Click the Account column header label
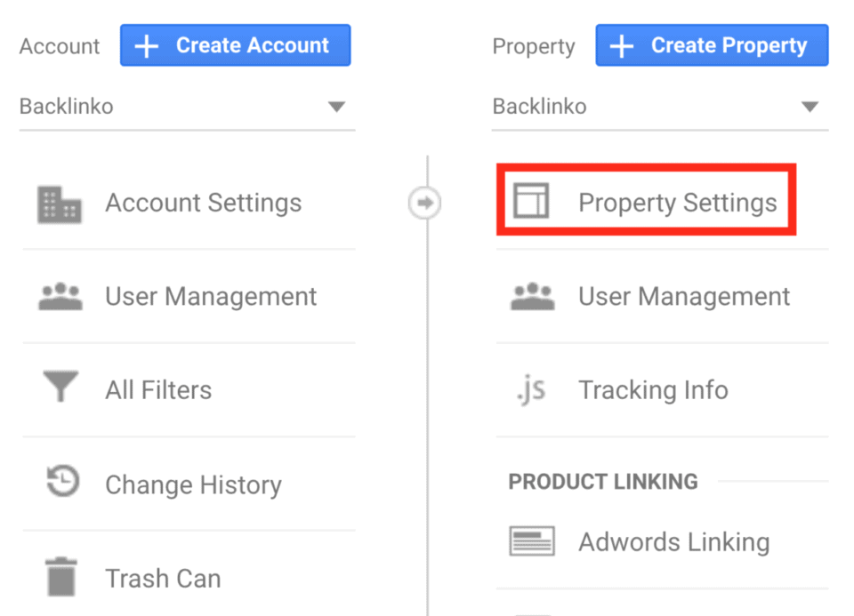Screen dimensions: 854x616 59,45
